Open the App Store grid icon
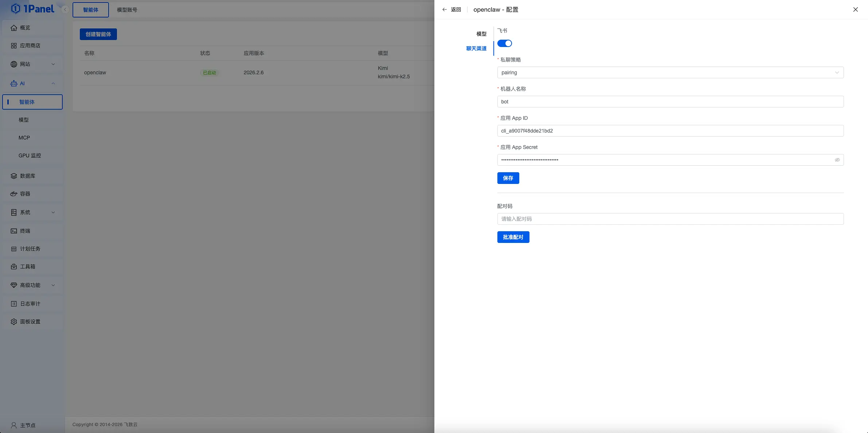Viewport: 868px width, 433px height. 14,46
